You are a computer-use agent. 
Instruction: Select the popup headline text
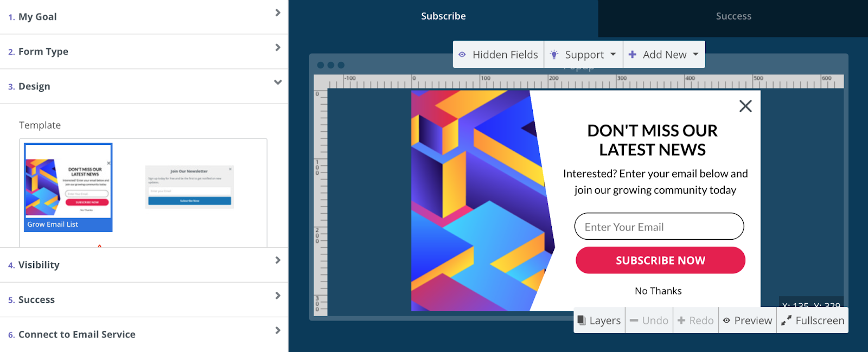click(x=652, y=140)
